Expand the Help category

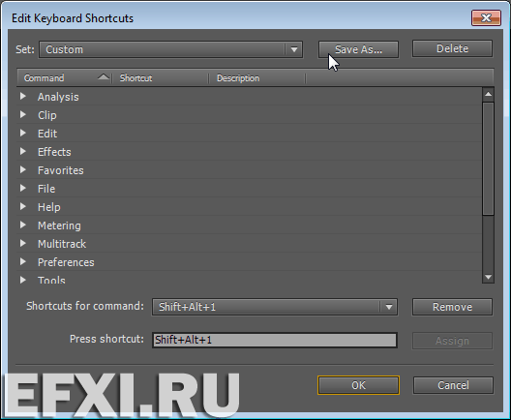tap(23, 206)
